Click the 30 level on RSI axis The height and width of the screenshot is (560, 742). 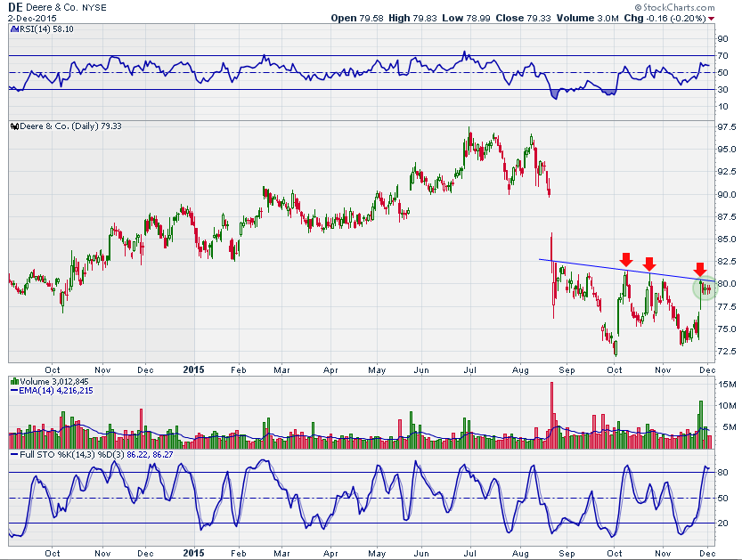[x=722, y=89]
